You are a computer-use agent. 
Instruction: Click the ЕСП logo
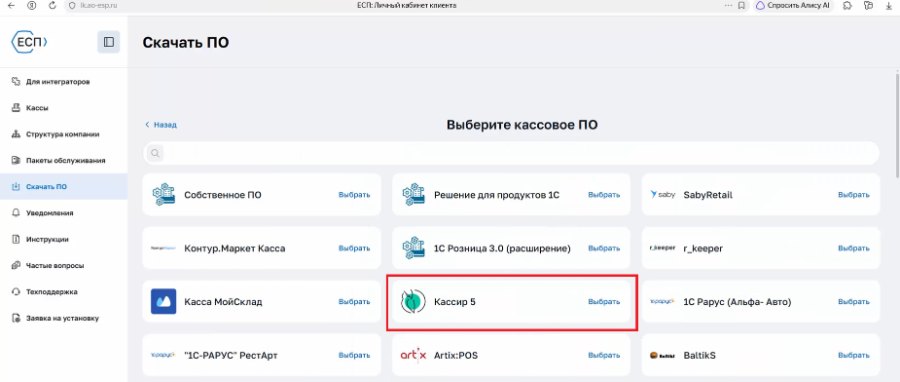pos(29,42)
